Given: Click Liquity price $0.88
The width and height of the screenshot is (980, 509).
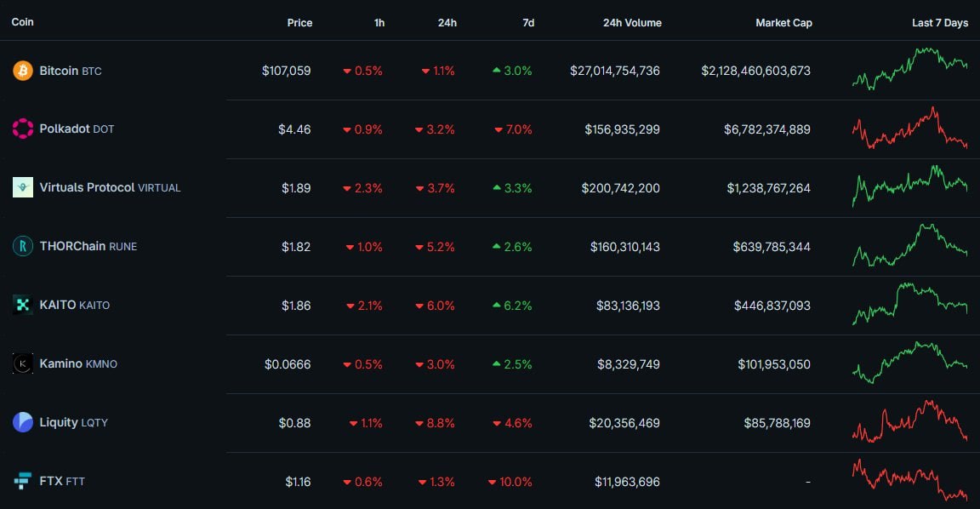Looking at the screenshot, I should (x=294, y=423).
